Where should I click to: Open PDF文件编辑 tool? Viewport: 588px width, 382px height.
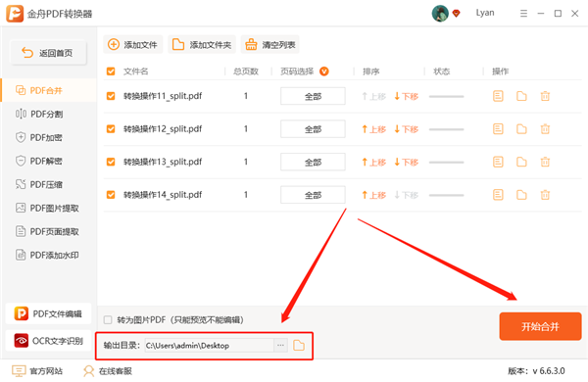tap(48, 313)
